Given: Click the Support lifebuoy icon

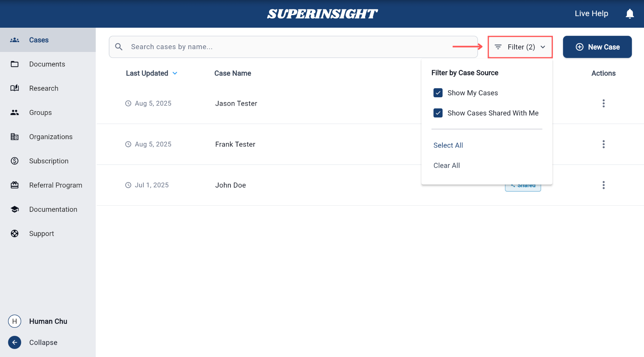Looking at the screenshot, I should [x=14, y=234].
